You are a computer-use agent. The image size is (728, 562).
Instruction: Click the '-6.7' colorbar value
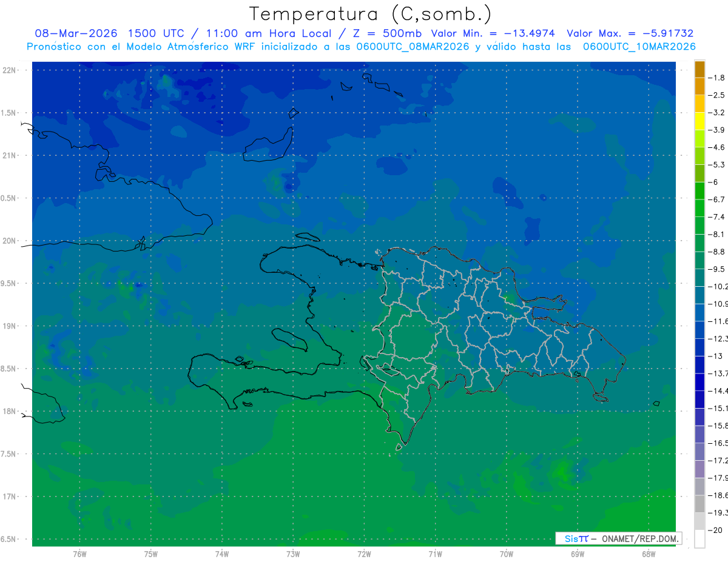point(717,199)
